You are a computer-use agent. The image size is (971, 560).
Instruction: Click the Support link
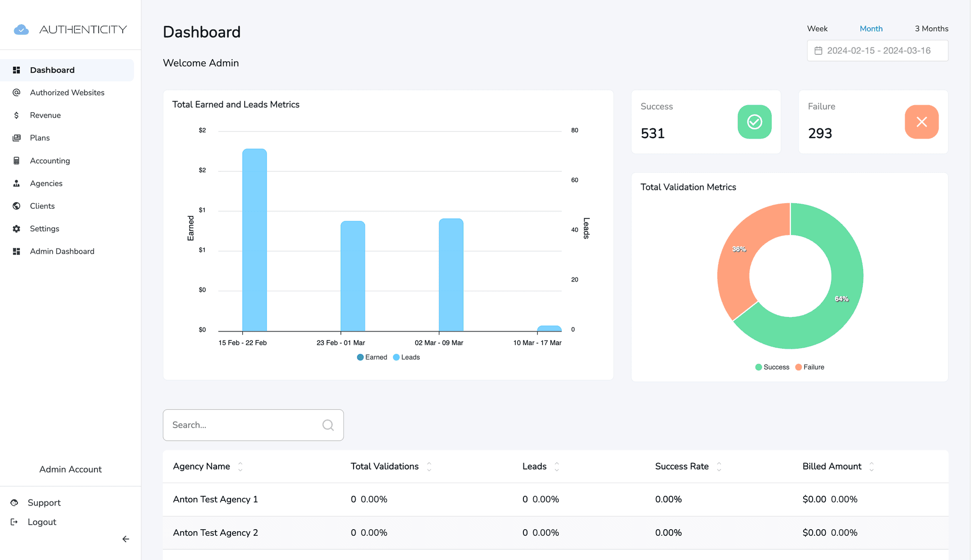pos(44,503)
